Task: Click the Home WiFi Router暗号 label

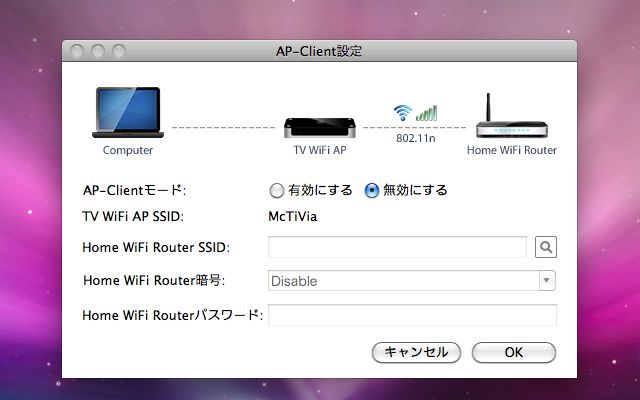Action: point(154,280)
